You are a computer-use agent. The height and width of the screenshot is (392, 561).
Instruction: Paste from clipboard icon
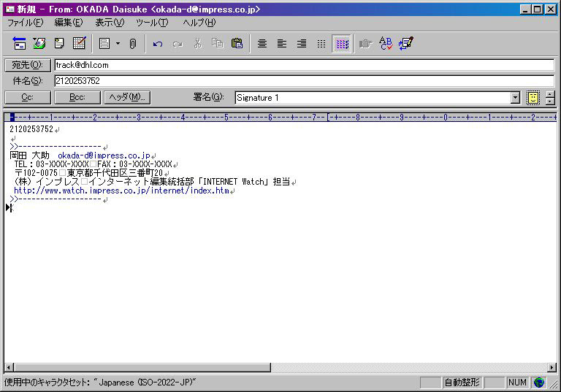[237, 44]
